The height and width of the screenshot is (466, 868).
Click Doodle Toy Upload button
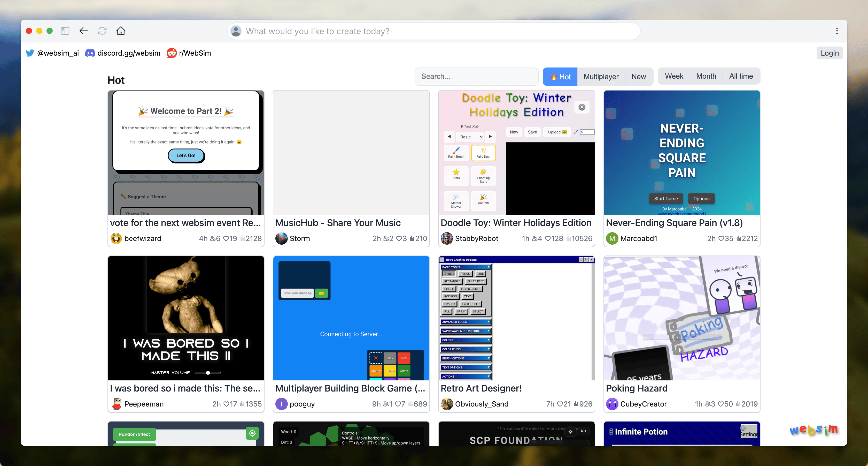pyautogui.click(x=557, y=132)
